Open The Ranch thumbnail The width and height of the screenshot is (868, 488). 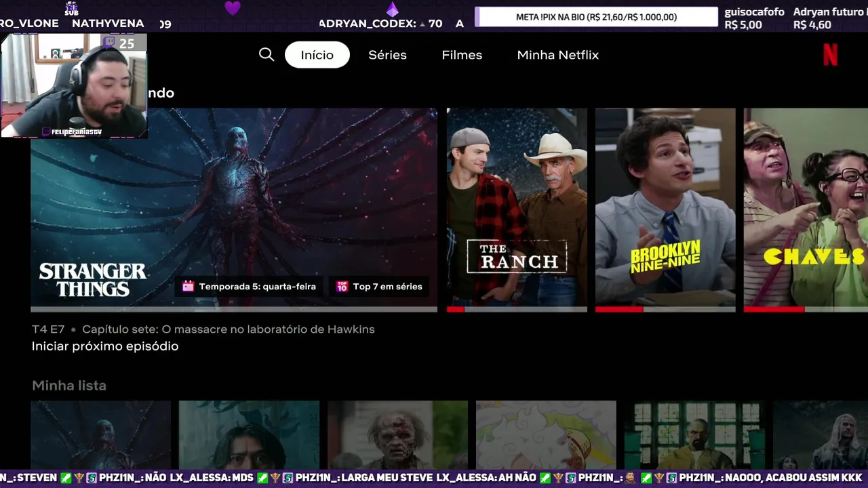(x=517, y=208)
